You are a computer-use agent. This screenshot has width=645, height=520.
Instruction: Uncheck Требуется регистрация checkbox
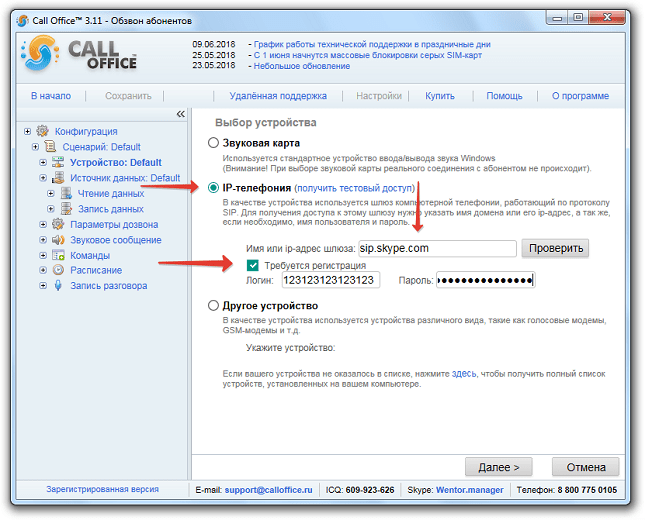click(253, 265)
